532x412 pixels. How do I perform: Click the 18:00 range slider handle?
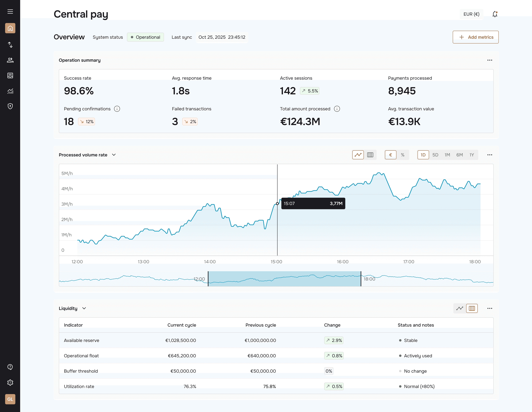click(x=361, y=279)
